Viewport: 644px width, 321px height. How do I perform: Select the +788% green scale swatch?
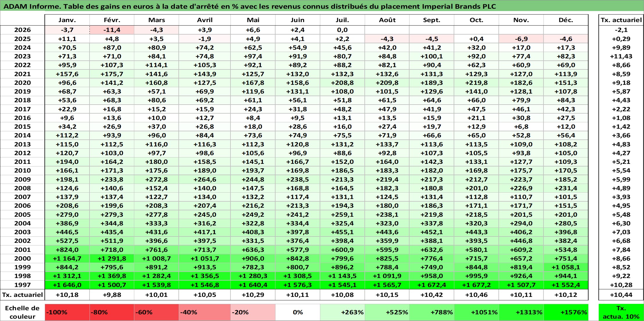(432, 312)
